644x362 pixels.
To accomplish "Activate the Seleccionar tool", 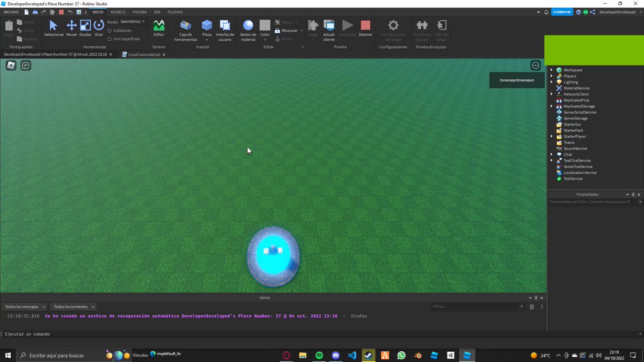I will 54,28.
